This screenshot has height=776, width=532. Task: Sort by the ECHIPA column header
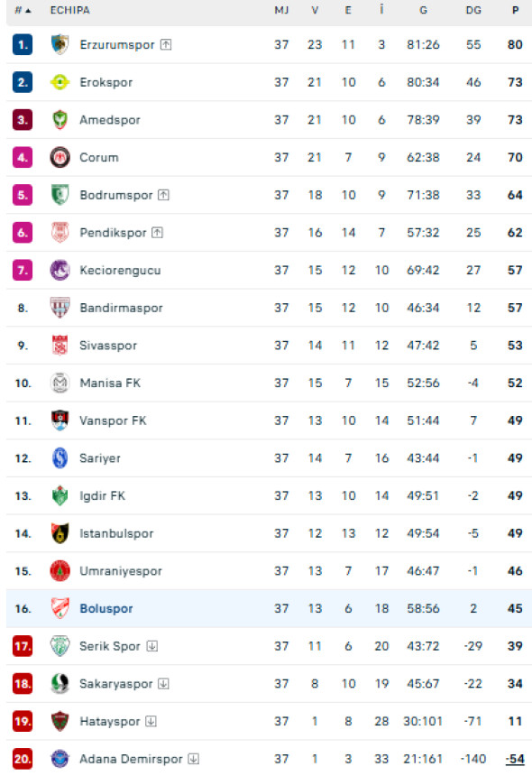pos(69,10)
